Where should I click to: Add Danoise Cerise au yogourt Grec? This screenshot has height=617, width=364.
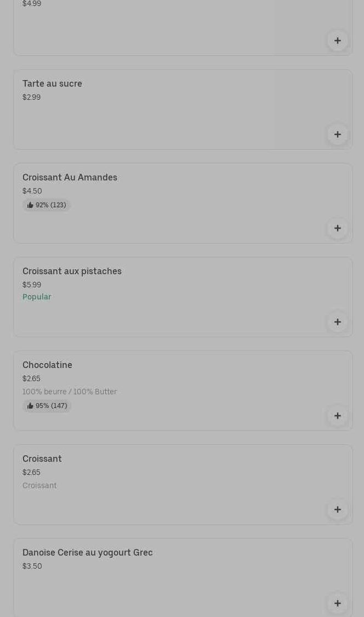coord(337,603)
